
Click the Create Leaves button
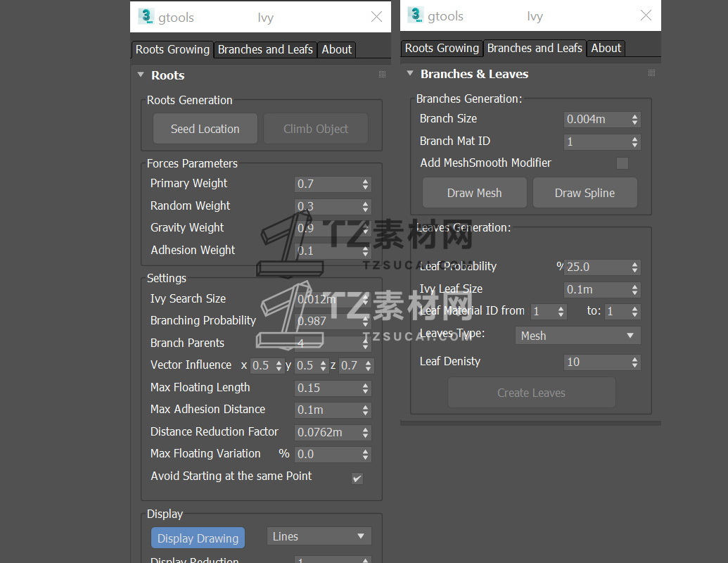(532, 393)
